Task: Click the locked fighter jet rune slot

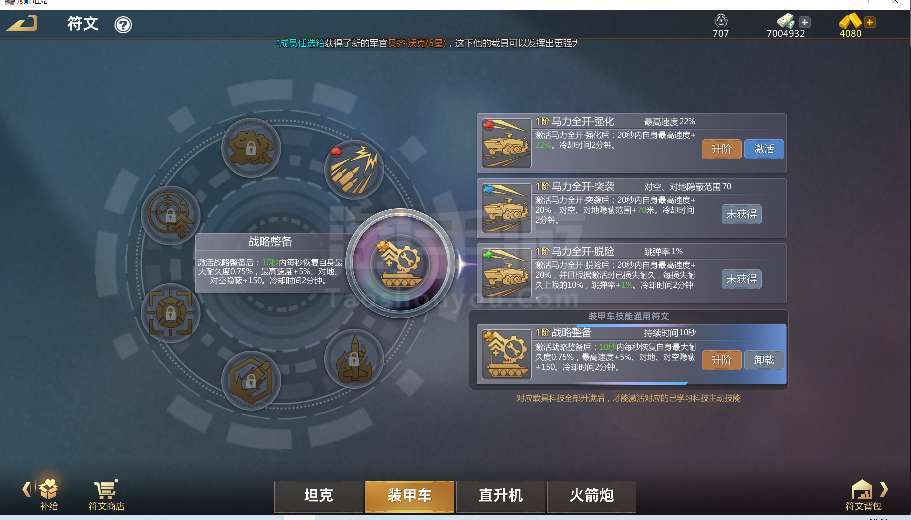Action: (x=354, y=358)
